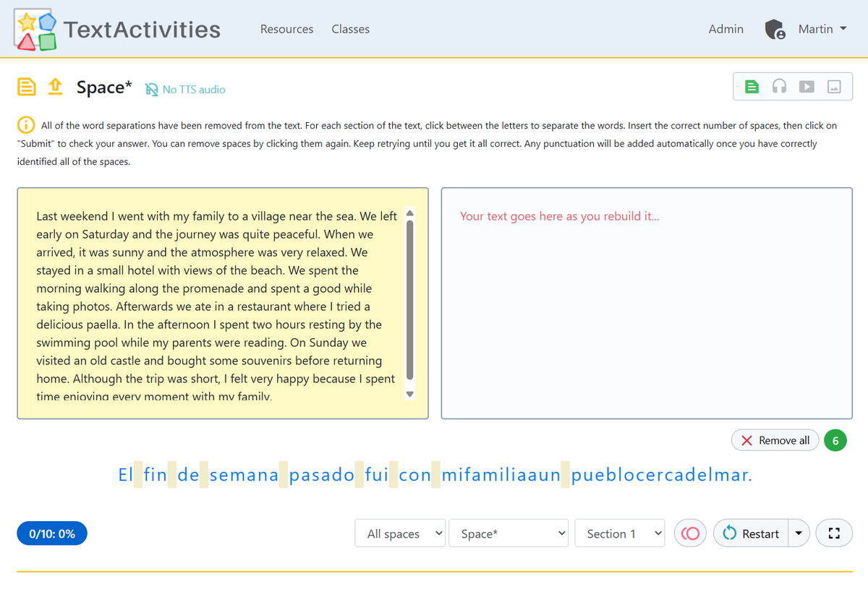Click the Space* activity title

(104, 87)
